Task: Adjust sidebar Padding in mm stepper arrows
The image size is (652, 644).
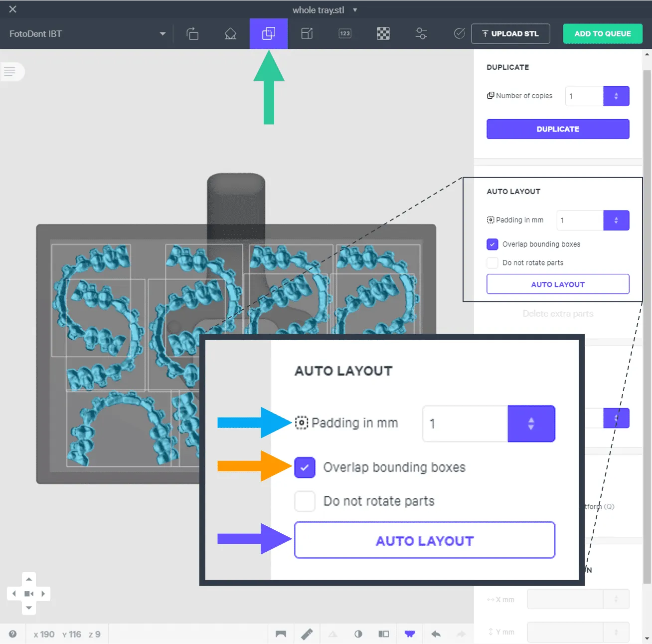Action: point(616,220)
